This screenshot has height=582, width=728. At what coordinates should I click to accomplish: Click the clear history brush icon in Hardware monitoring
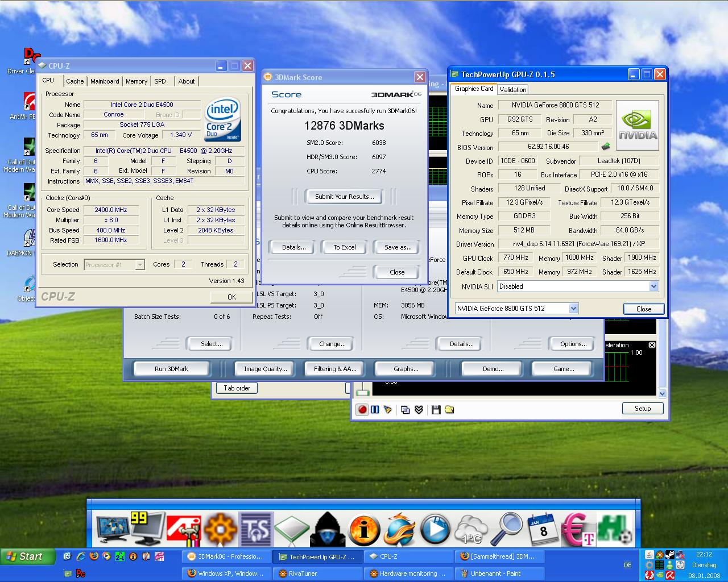click(388, 409)
